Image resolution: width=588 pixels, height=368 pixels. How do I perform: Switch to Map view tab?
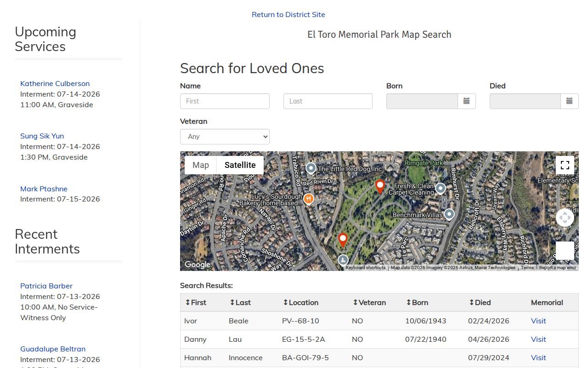coord(201,165)
